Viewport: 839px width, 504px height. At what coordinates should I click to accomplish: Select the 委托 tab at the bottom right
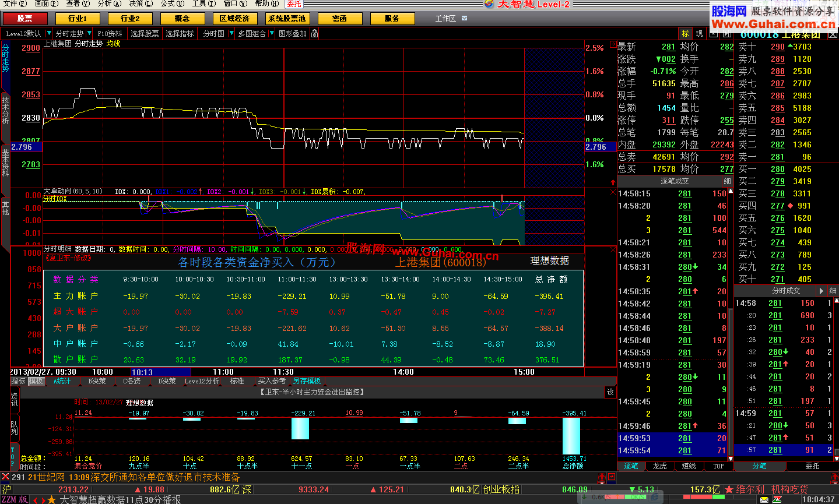(812, 466)
